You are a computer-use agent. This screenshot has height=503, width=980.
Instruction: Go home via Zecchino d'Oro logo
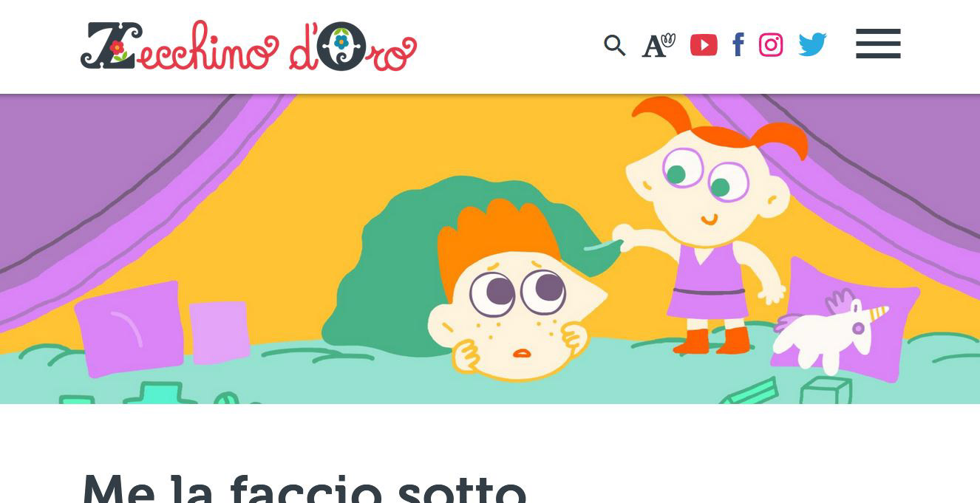click(x=248, y=46)
